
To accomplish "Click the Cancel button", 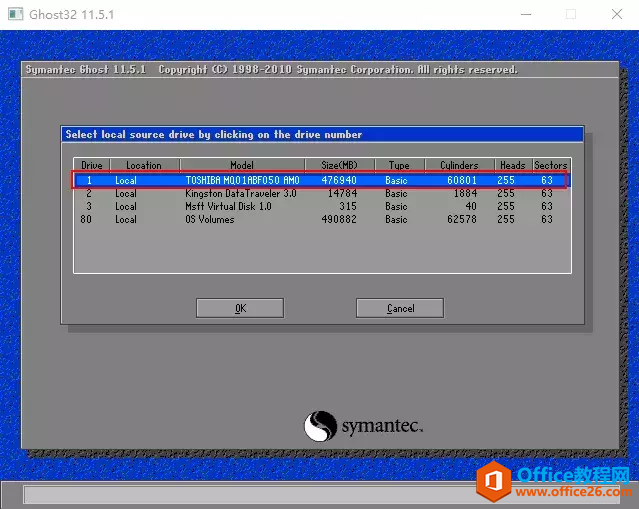I will (x=400, y=308).
